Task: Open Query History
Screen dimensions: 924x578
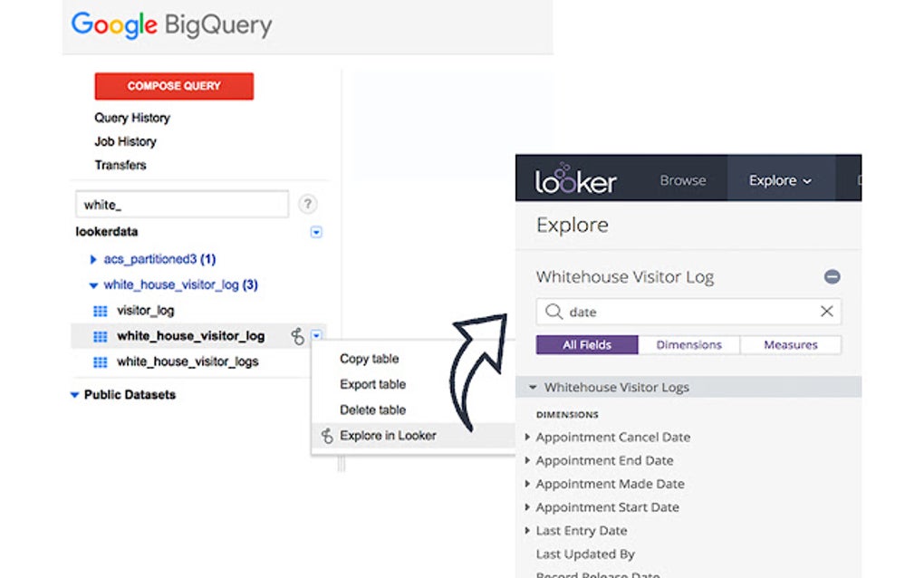Action: click(x=131, y=118)
